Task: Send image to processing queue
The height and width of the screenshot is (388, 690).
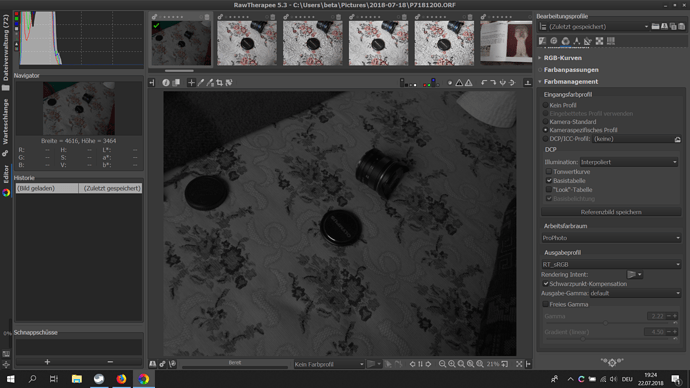Action: [x=162, y=364]
